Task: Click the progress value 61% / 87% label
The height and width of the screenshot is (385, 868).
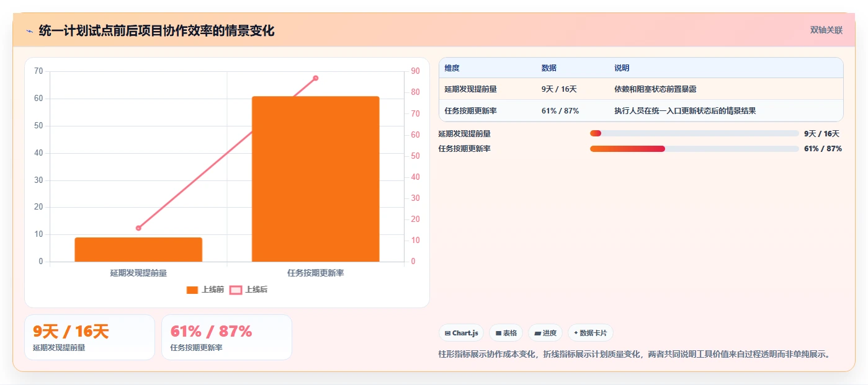Action: tap(823, 149)
